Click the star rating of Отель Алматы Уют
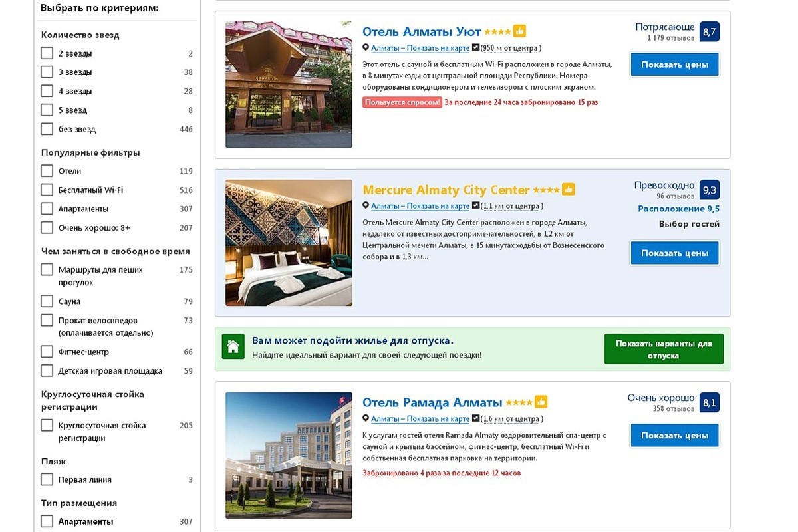798x532 pixels. coord(497,32)
